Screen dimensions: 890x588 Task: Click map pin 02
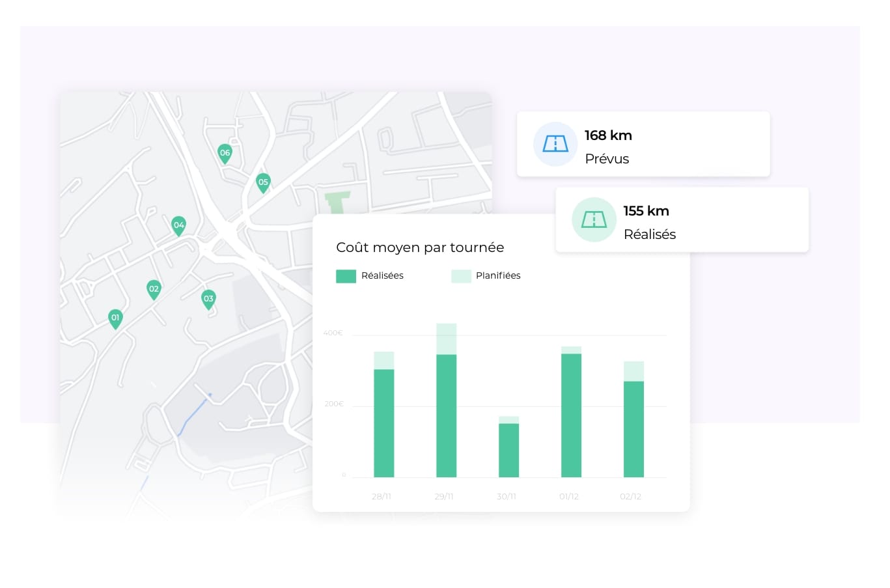coord(154,289)
